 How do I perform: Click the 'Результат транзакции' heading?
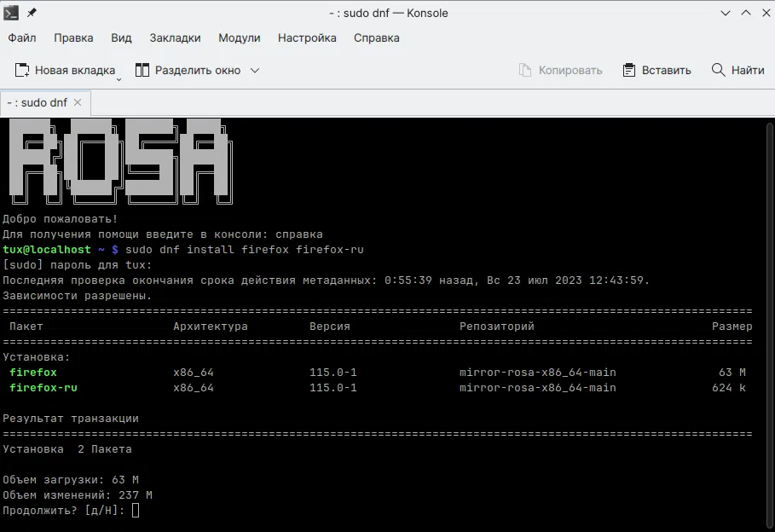click(71, 419)
